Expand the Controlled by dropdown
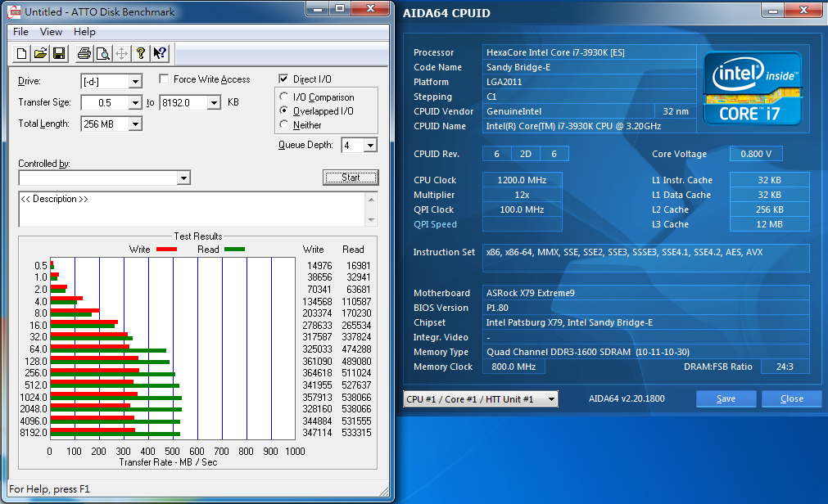This screenshot has width=828, height=504. (183, 178)
